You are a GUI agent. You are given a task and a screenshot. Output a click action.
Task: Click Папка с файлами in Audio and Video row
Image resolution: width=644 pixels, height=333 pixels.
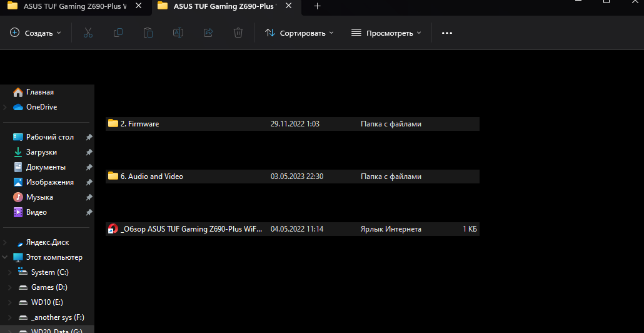[x=391, y=177]
